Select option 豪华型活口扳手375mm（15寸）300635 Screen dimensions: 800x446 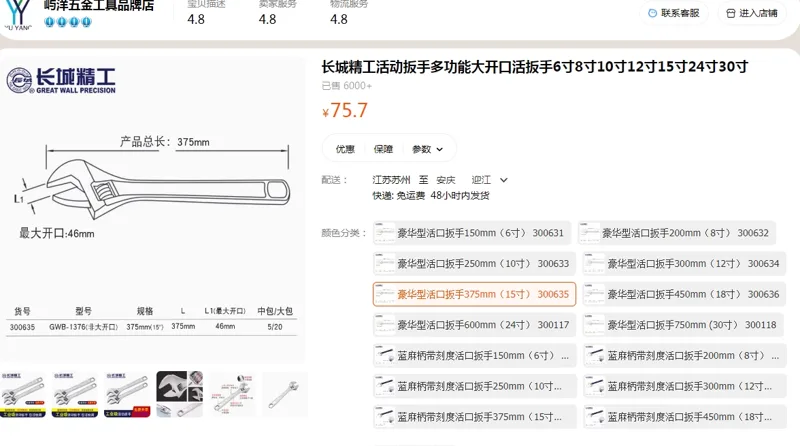click(474, 294)
